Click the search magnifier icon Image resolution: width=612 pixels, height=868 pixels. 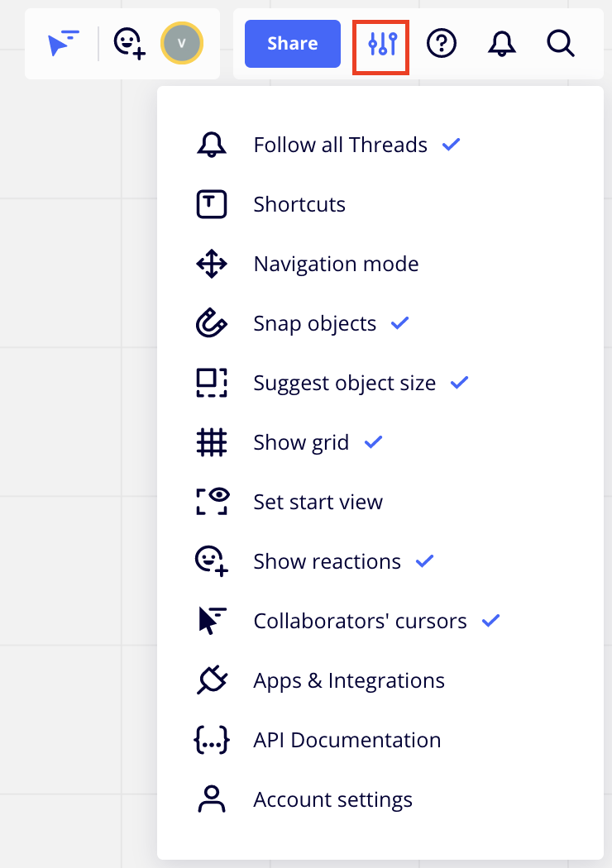(x=561, y=44)
